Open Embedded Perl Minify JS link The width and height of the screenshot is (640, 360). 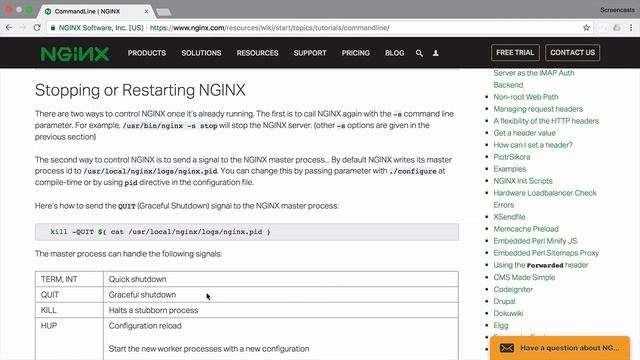tap(535, 241)
